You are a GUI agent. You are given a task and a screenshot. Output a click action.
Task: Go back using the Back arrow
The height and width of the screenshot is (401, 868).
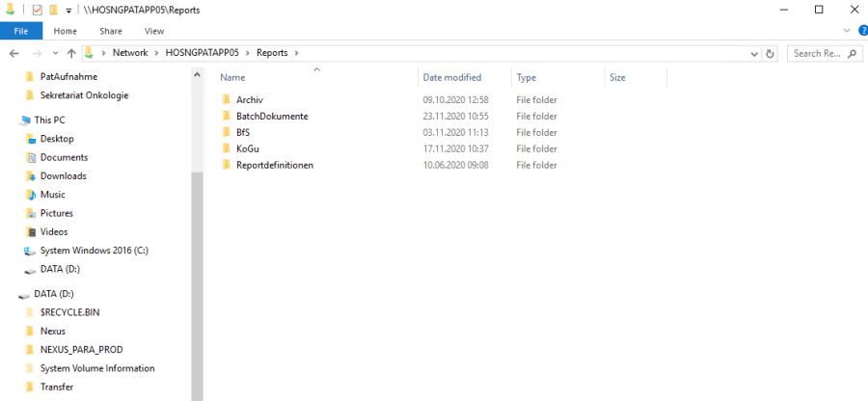[14, 53]
